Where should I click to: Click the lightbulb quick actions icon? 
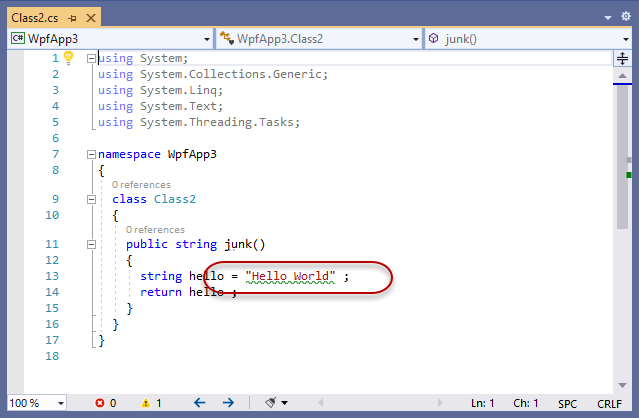(x=69, y=58)
